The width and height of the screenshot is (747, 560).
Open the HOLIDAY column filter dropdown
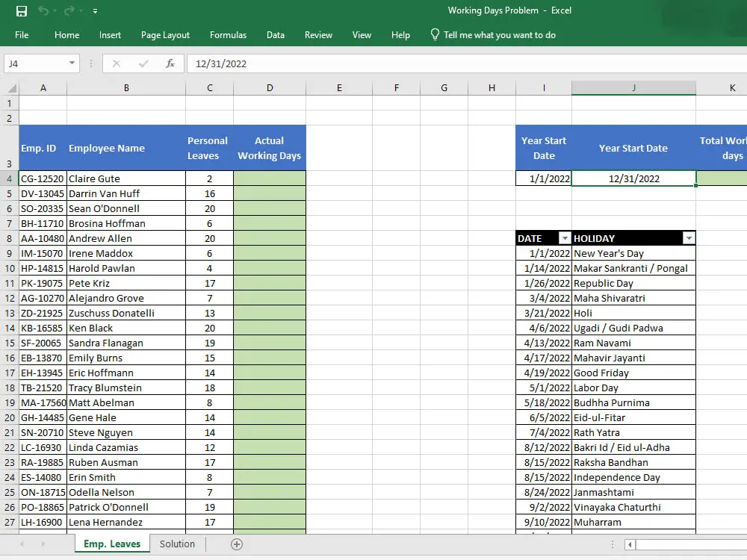(x=688, y=237)
